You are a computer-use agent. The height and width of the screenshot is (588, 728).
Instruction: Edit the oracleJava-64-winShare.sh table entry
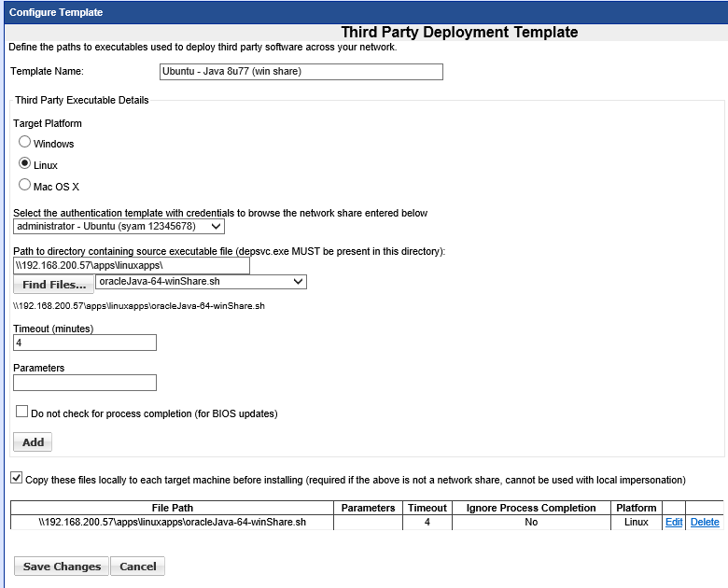tap(673, 523)
